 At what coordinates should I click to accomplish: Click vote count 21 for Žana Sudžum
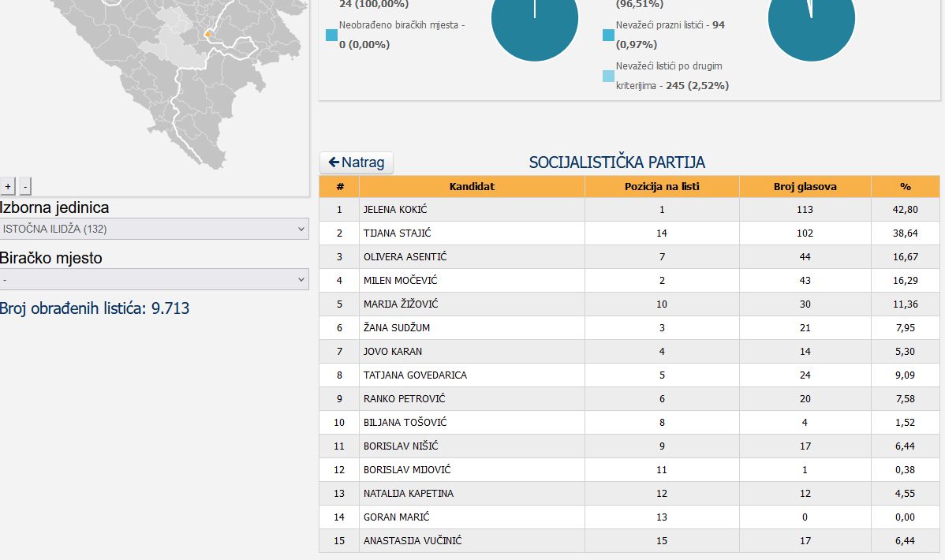(805, 328)
